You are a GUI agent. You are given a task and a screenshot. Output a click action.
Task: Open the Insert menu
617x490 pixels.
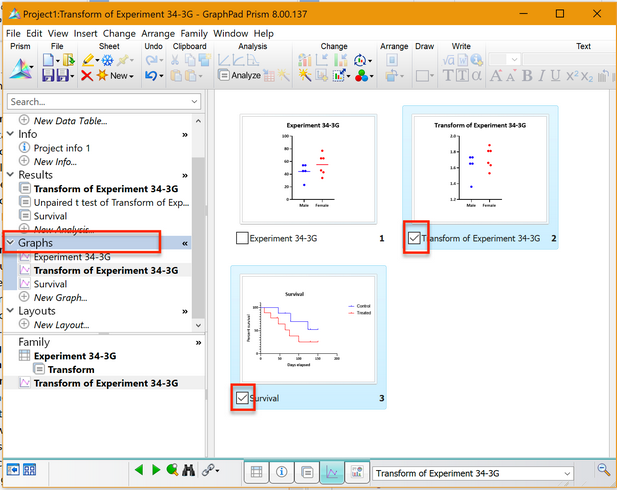coord(86,33)
